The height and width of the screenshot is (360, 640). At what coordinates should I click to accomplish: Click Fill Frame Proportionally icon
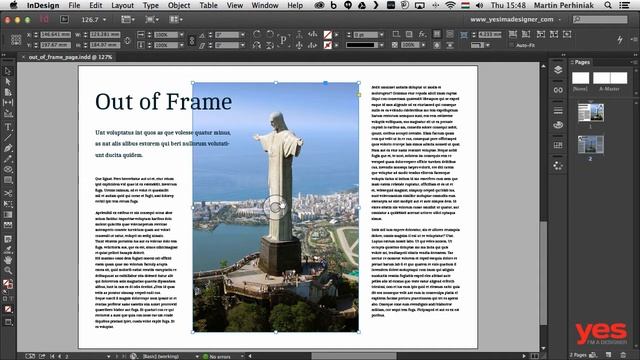(x=513, y=34)
